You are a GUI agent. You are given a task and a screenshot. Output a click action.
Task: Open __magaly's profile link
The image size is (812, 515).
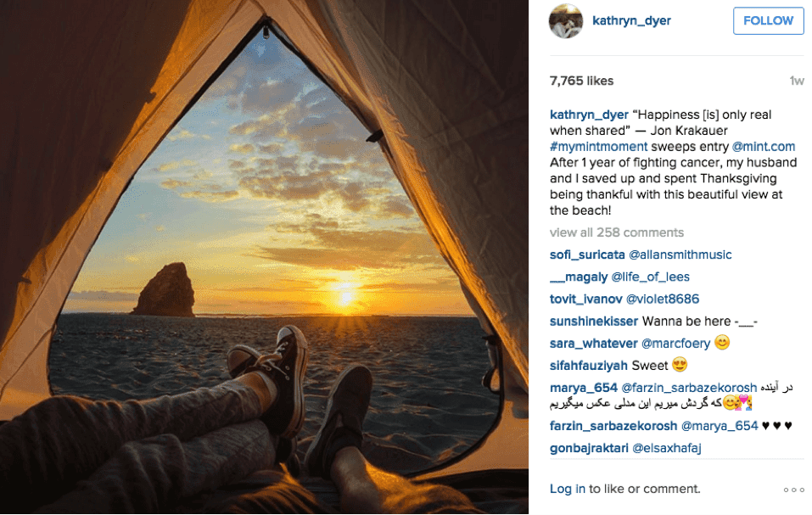pos(579,277)
